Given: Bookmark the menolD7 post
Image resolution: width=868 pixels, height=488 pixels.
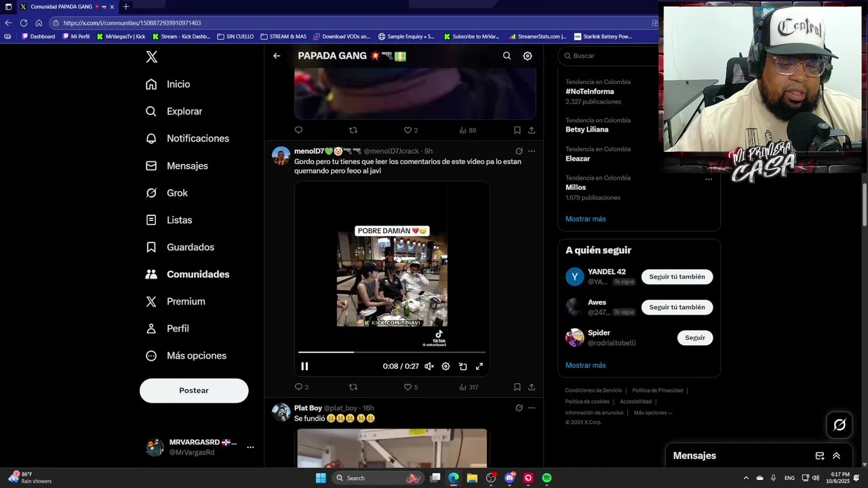Looking at the screenshot, I should (x=517, y=387).
